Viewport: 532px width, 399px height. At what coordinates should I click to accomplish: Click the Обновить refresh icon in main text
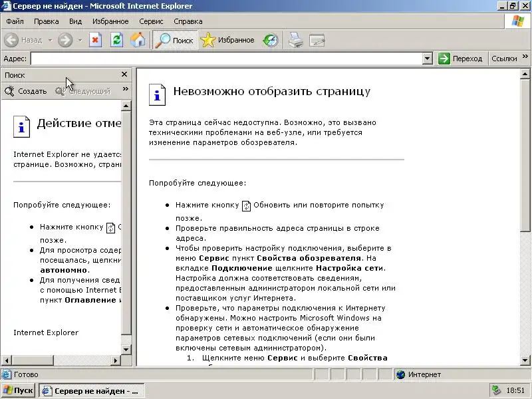click(x=246, y=206)
